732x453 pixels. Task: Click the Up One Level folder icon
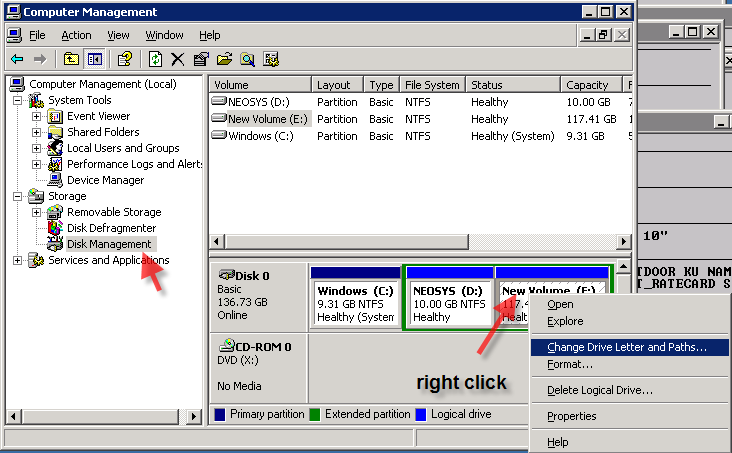tap(71, 59)
